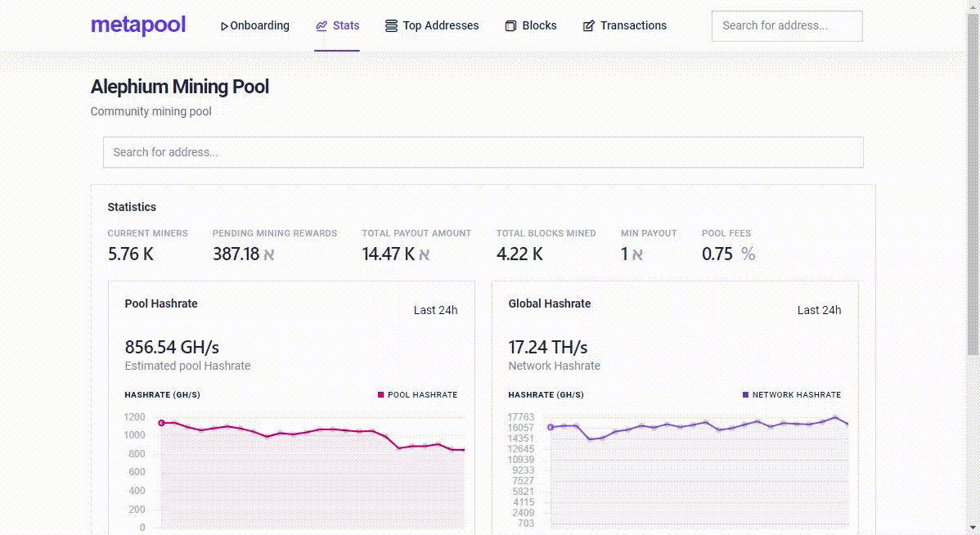This screenshot has height=535, width=980.
Task: Click the pink Pool Hashrate legend swatch
Action: (380, 394)
